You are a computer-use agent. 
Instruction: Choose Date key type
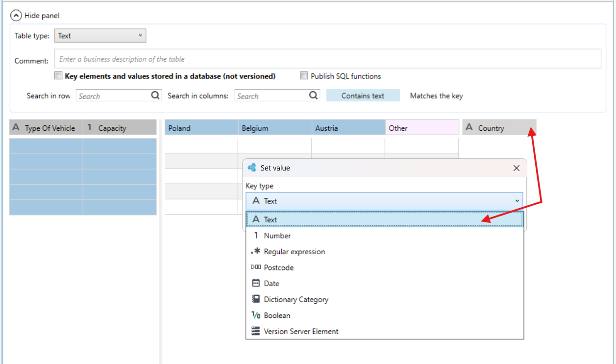(384, 284)
